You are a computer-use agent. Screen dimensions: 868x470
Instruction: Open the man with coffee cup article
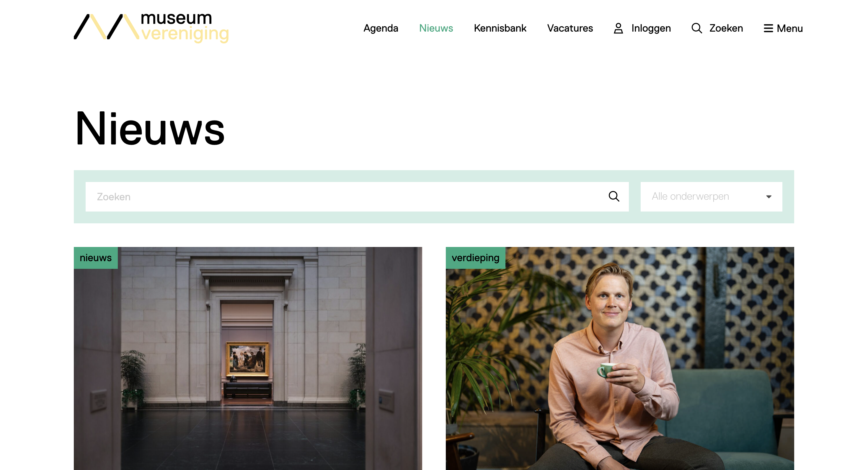(620, 358)
